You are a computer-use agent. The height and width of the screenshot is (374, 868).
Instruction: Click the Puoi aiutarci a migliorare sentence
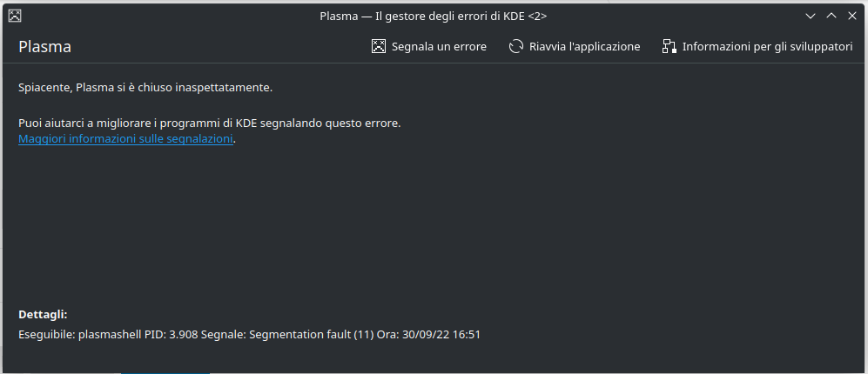[209, 123]
